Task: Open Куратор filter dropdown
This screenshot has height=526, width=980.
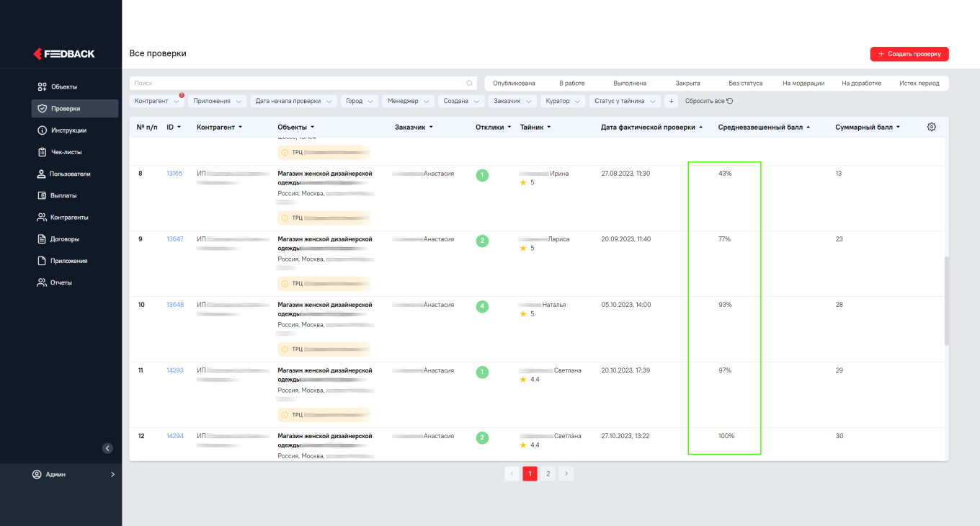Action: click(563, 102)
